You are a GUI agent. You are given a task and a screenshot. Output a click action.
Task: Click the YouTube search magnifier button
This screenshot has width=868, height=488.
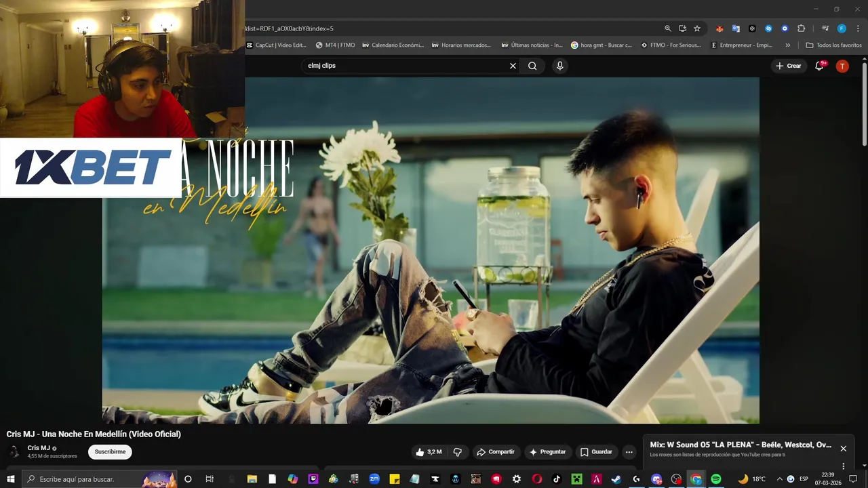[532, 66]
